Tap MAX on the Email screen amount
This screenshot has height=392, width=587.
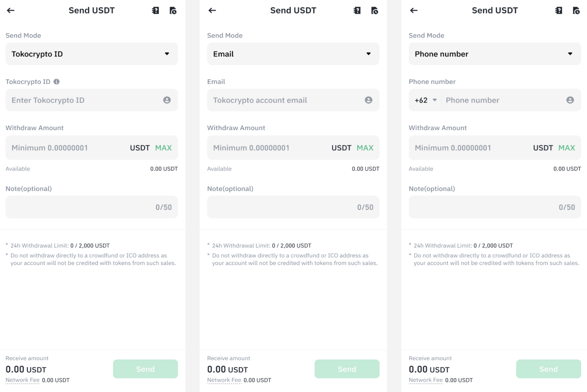click(365, 148)
